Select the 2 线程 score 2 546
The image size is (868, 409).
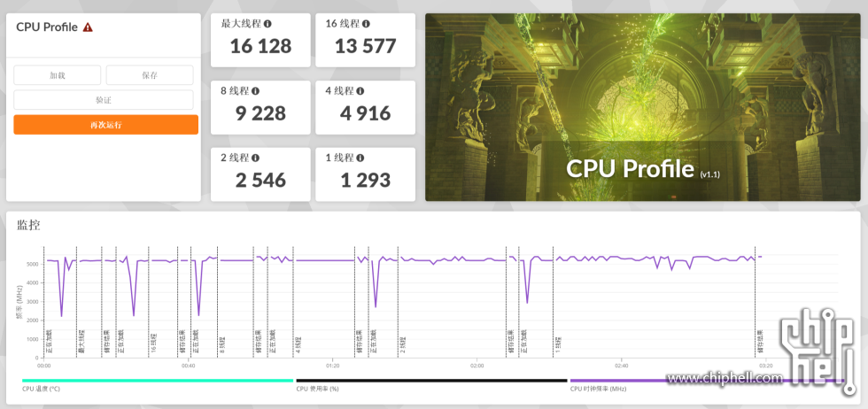[x=260, y=181]
